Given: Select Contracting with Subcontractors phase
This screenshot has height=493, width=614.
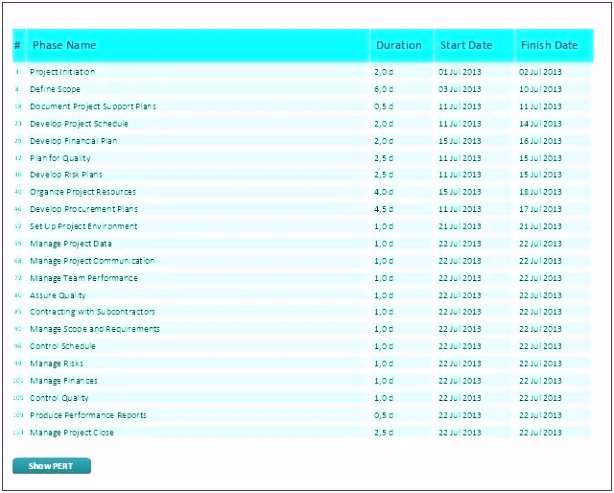Looking at the screenshot, I should (x=302, y=312).
